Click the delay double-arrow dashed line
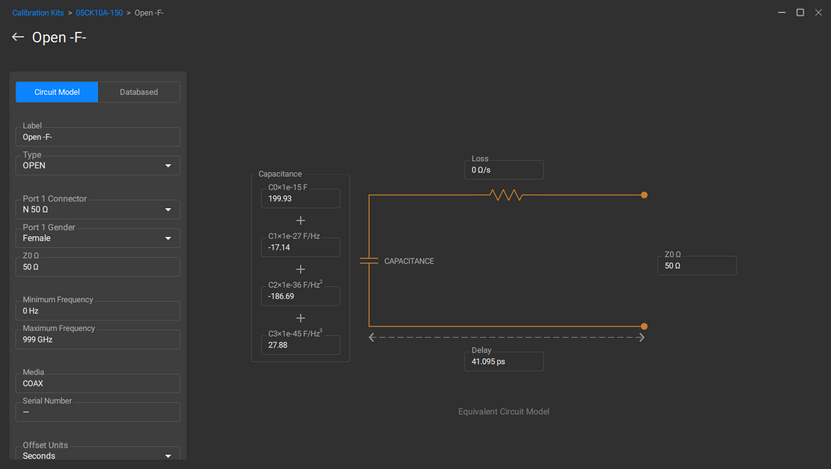The width and height of the screenshot is (831, 469). [507, 338]
